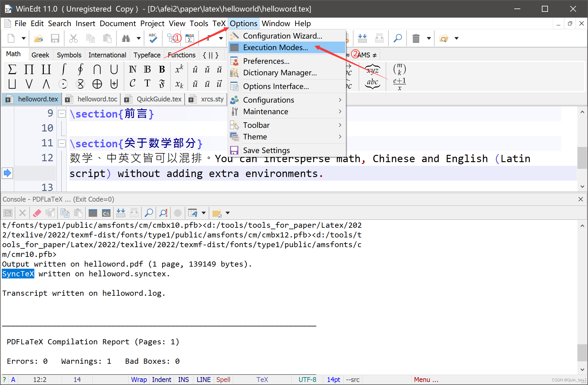Click the C:\ command prompt icon
588x385 pixels.
[106, 213]
